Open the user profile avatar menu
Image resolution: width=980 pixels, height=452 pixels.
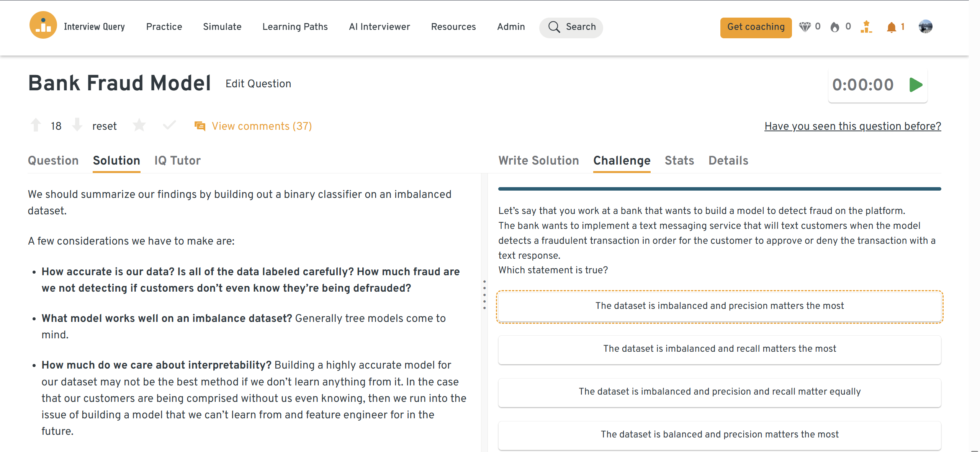coord(925,26)
